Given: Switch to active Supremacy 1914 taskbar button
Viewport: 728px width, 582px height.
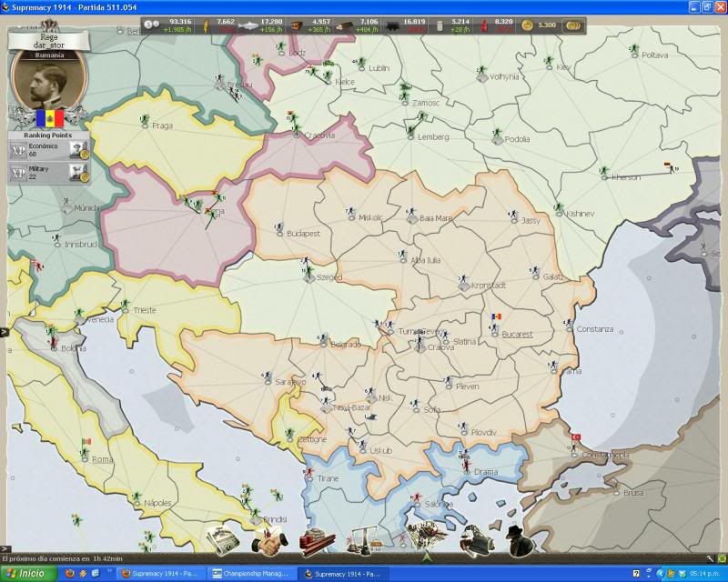Looking at the screenshot, I should pos(343,574).
